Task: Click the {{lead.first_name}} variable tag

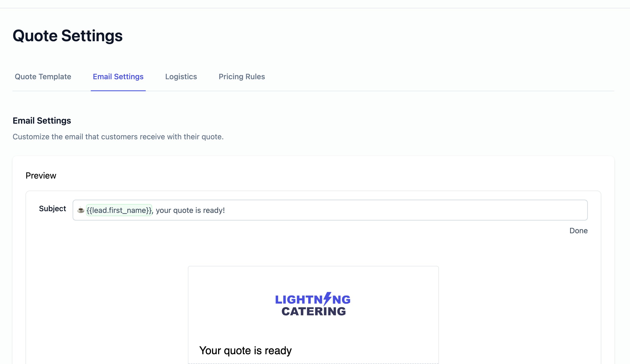Action: click(x=119, y=210)
